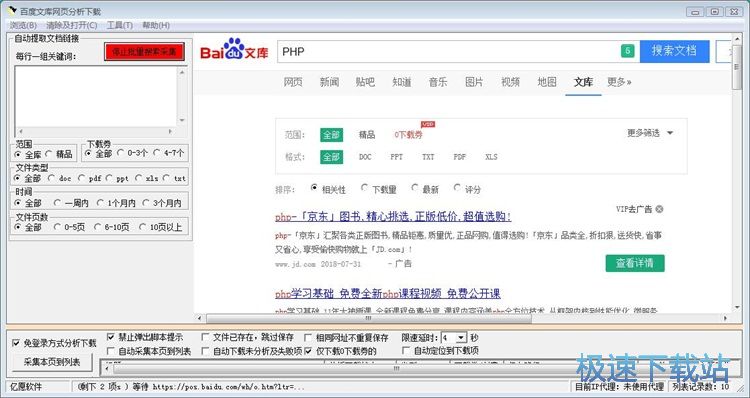This screenshot has height=398, width=750.
Task: Switch to the 贴吧 tab
Action: [x=365, y=82]
